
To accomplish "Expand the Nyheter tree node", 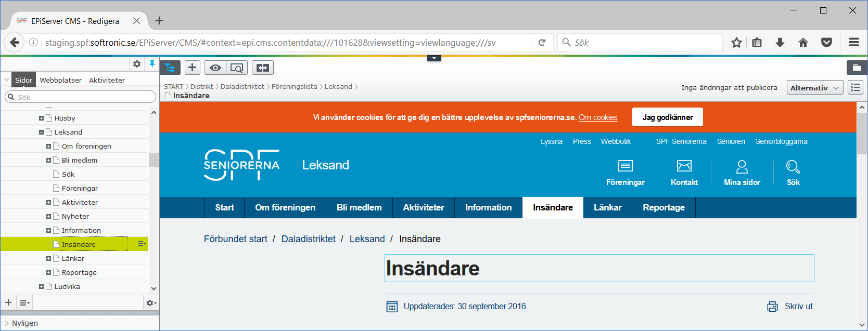I will pos(49,217).
